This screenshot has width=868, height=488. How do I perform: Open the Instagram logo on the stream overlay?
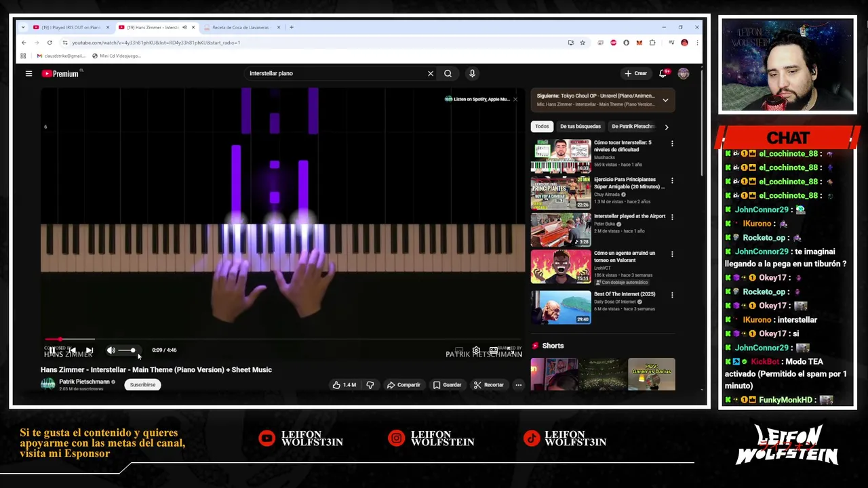coord(396,439)
